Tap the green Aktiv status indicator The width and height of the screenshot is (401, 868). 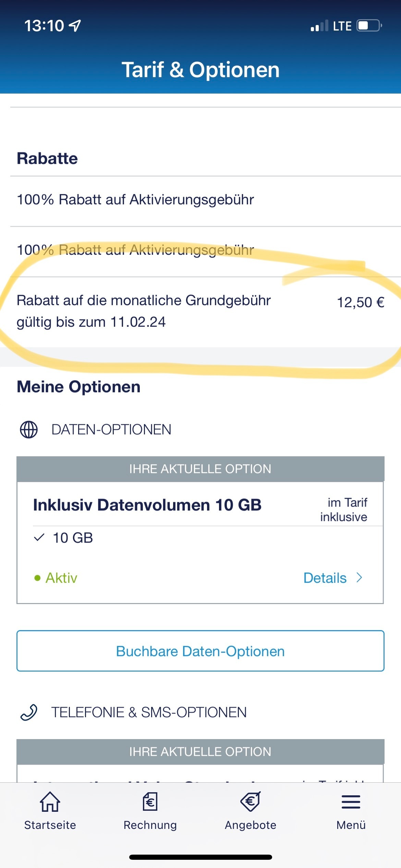(x=56, y=578)
